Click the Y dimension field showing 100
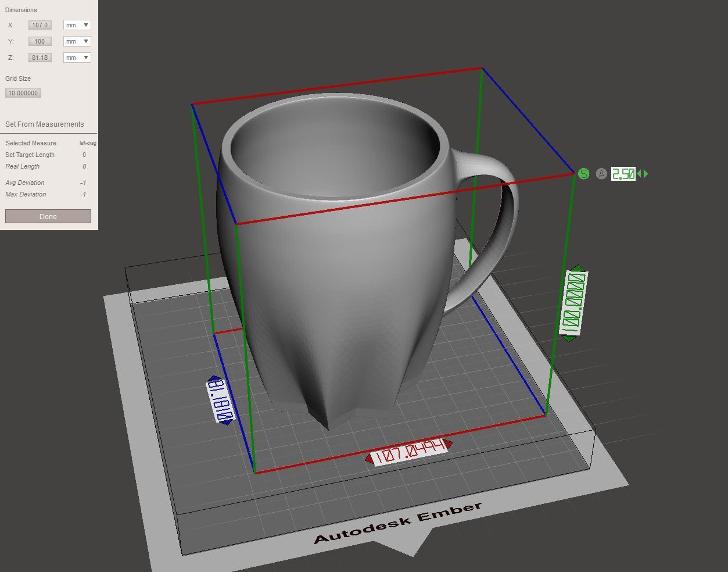 pos(40,41)
